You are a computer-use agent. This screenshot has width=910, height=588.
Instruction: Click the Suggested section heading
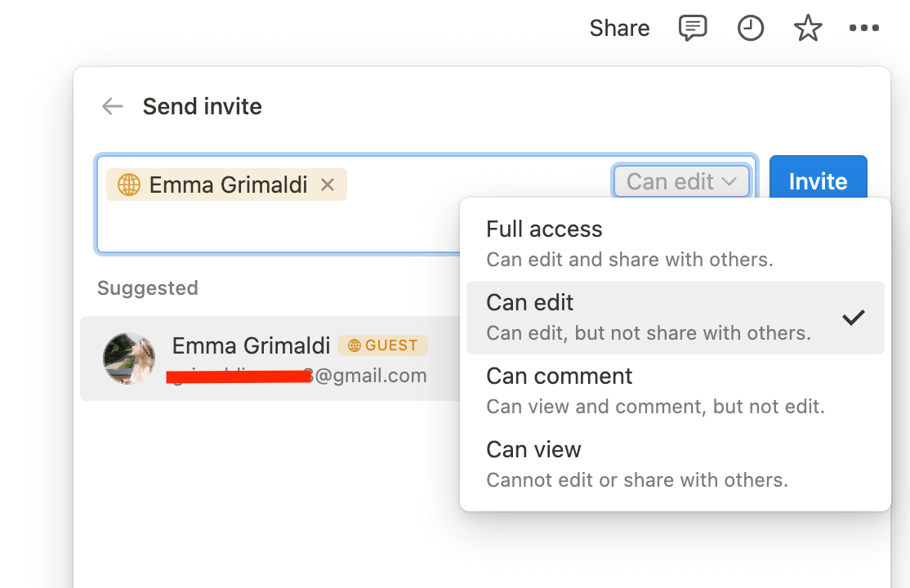148,287
